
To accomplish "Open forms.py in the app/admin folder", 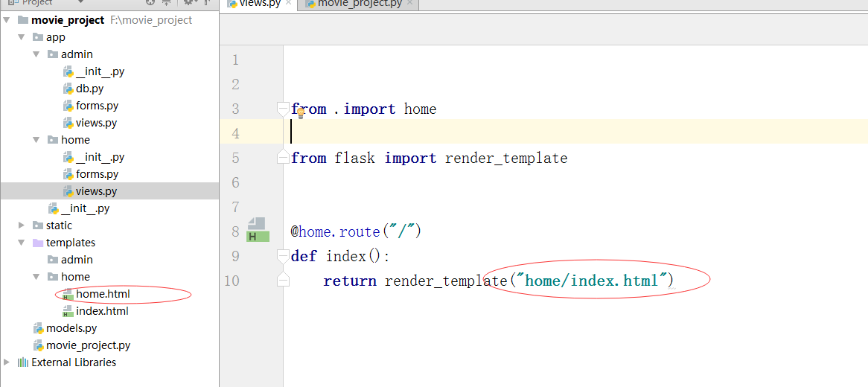I will 98,106.
